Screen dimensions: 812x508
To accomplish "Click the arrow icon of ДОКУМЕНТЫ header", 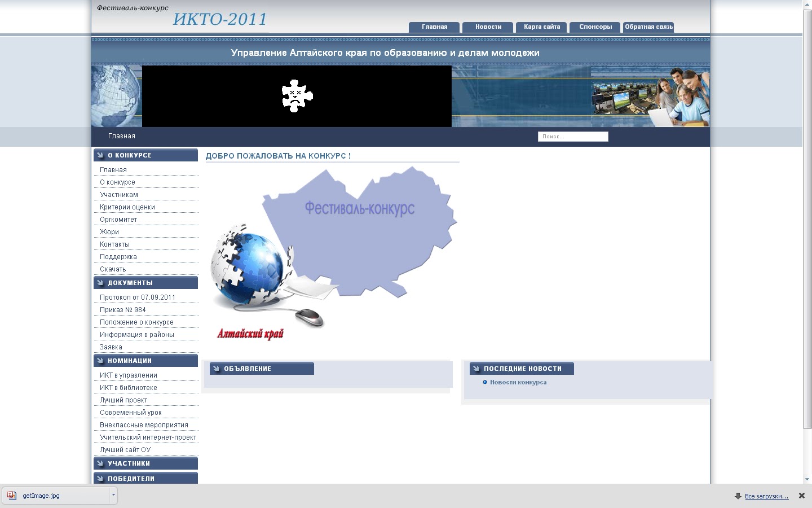I will [100, 283].
